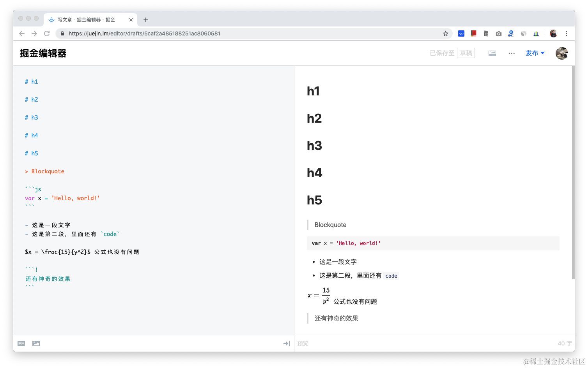This screenshot has height=368, width=588.
Task: Click the blue Juejin extension icon
Action: [x=461, y=33]
